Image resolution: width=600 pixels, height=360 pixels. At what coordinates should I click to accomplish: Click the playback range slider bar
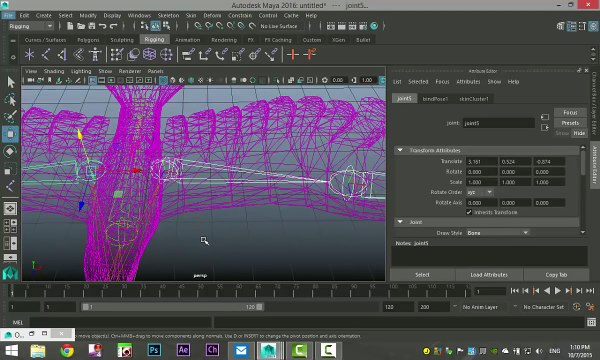point(172,307)
